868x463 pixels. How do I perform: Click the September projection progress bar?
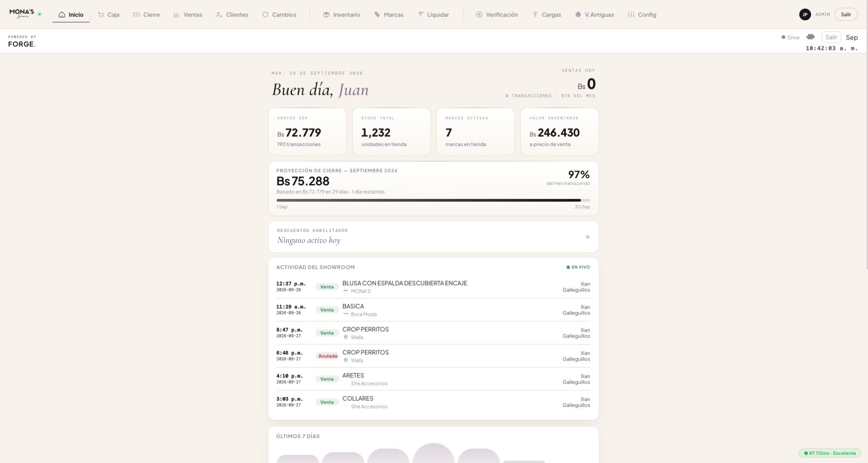pyautogui.click(x=433, y=200)
